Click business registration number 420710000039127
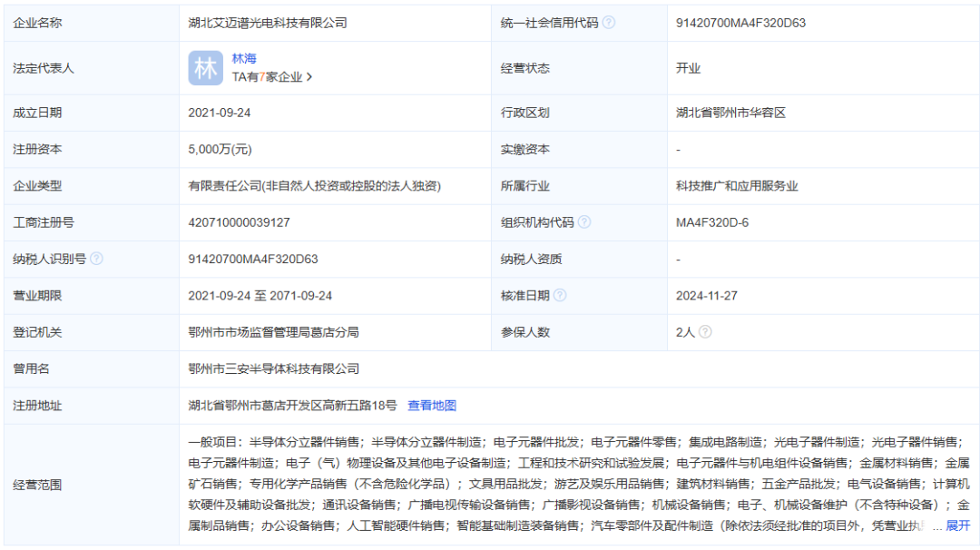The image size is (980, 550). (x=240, y=222)
